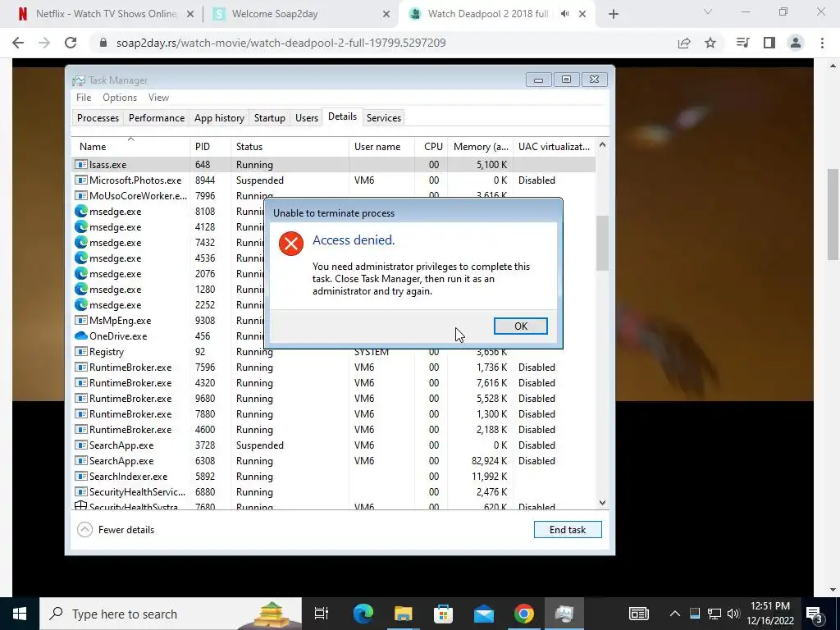Open File Explorer from the taskbar
840x630 pixels.
point(403,614)
